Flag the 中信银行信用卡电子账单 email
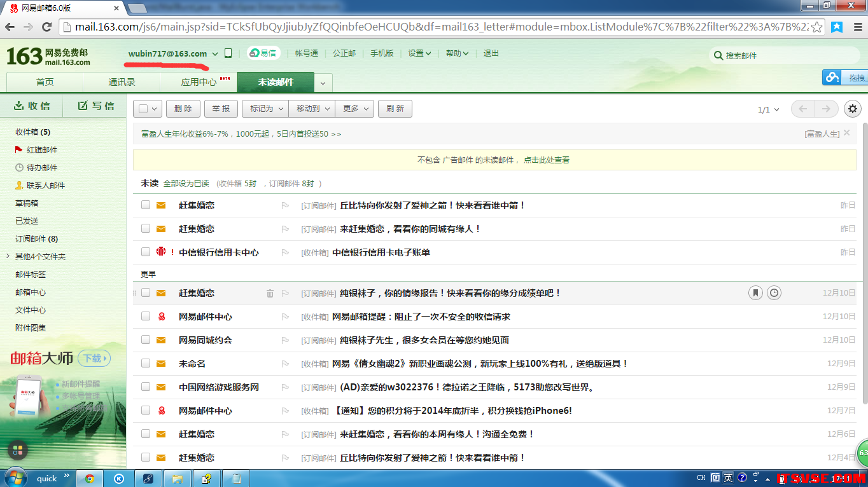Viewport: 868px width, 487px height. coord(285,252)
